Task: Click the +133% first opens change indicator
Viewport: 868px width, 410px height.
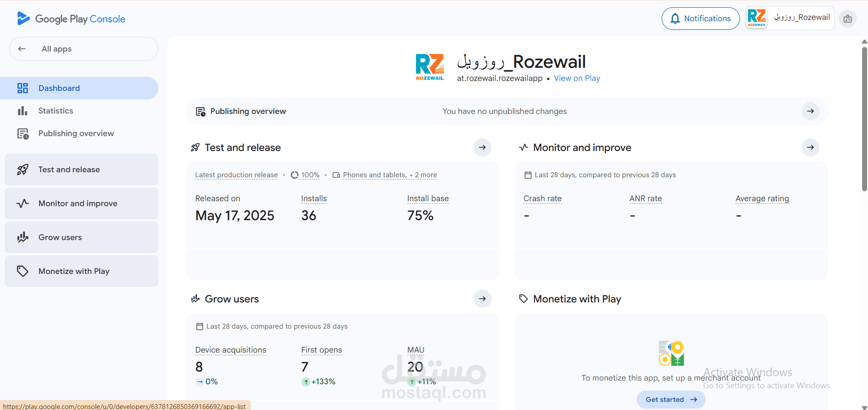Action: coord(319,382)
